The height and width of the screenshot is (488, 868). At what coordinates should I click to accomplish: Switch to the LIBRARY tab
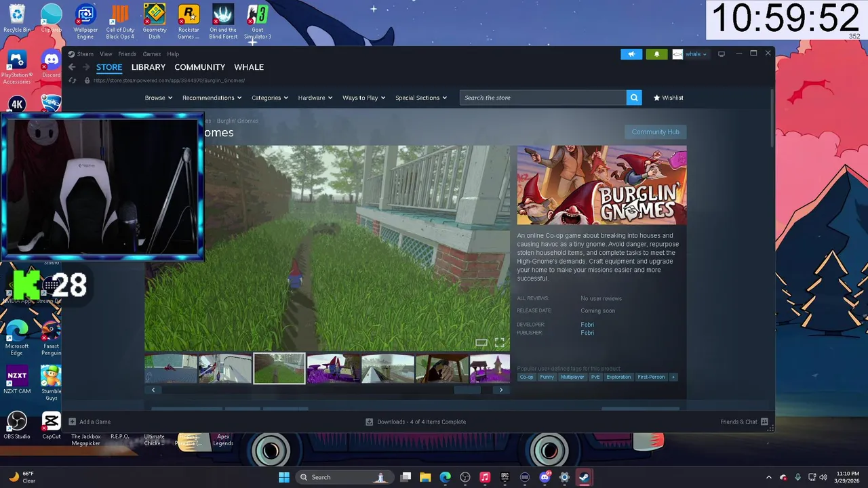[149, 67]
